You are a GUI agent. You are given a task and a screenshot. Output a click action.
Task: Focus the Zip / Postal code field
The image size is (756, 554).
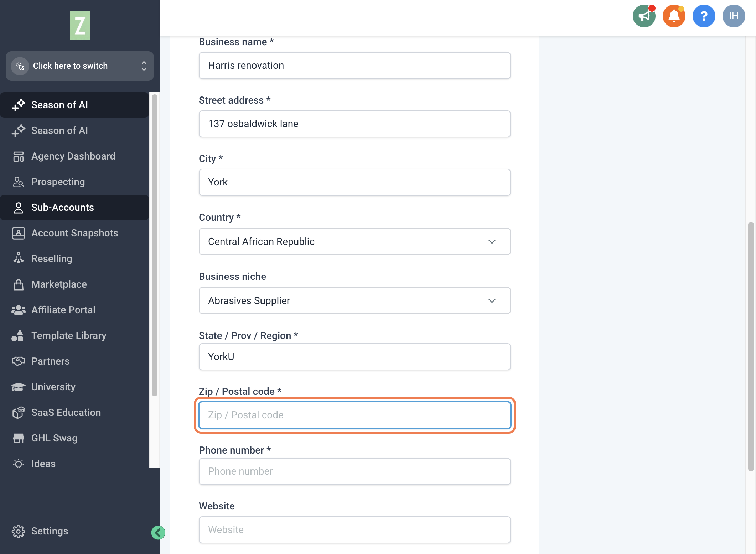click(354, 415)
